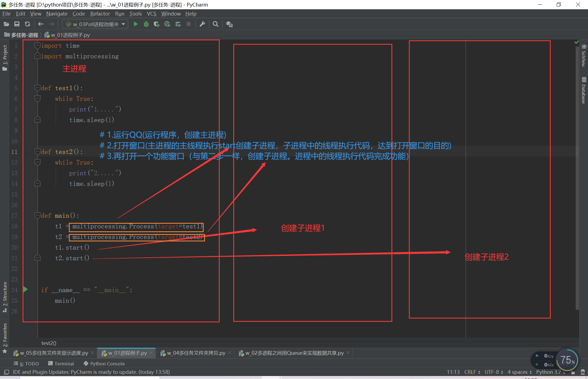Click the run gutter icon on line 24
588x379 pixels.
pyautogui.click(x=26, y=289)
